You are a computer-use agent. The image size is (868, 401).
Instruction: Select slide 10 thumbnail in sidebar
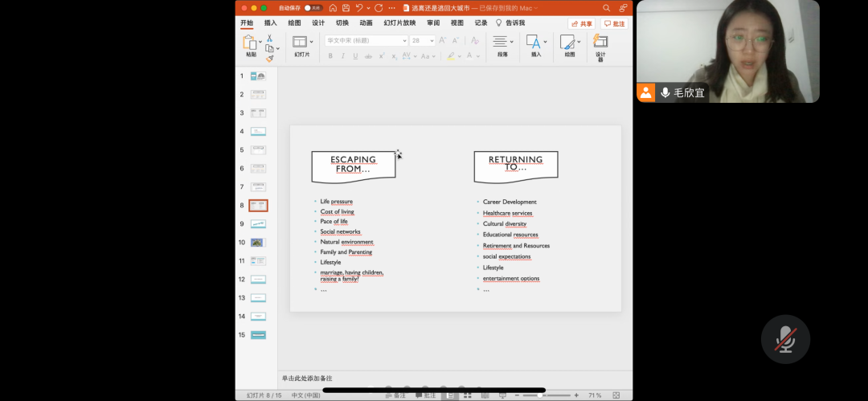coord(257,242)
